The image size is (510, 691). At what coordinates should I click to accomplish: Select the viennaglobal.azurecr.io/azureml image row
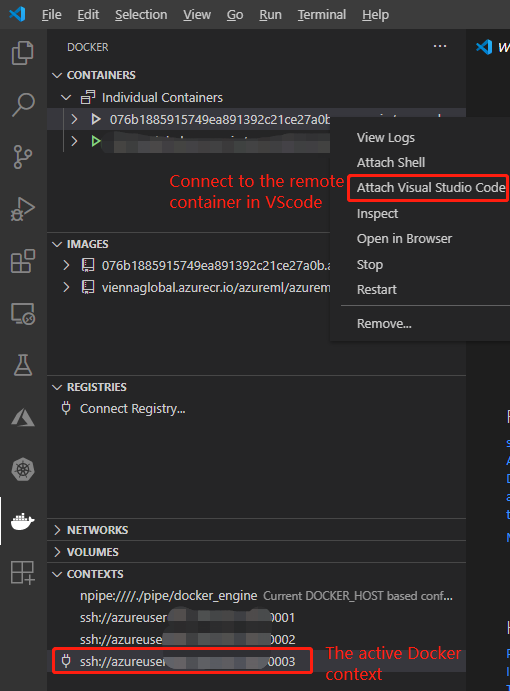click(x=189, y=287)
